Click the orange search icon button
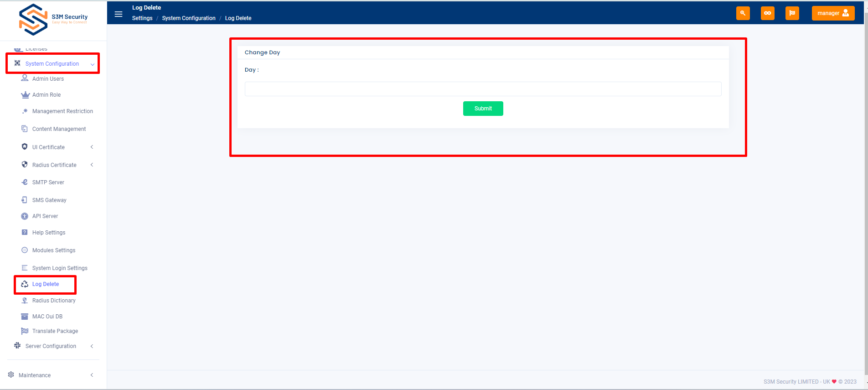Image resolution: width=868 pixels, height=390 pixels. [x=743, y=13]
